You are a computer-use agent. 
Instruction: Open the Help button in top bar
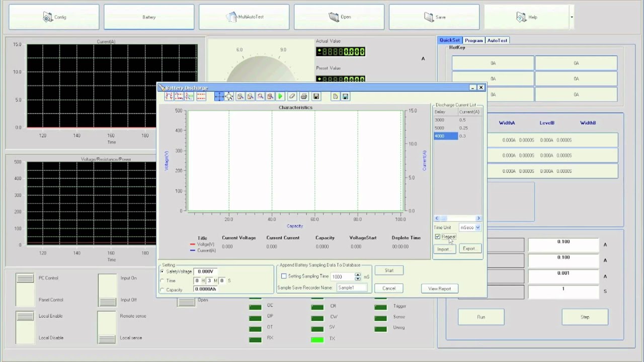(527, 17)
